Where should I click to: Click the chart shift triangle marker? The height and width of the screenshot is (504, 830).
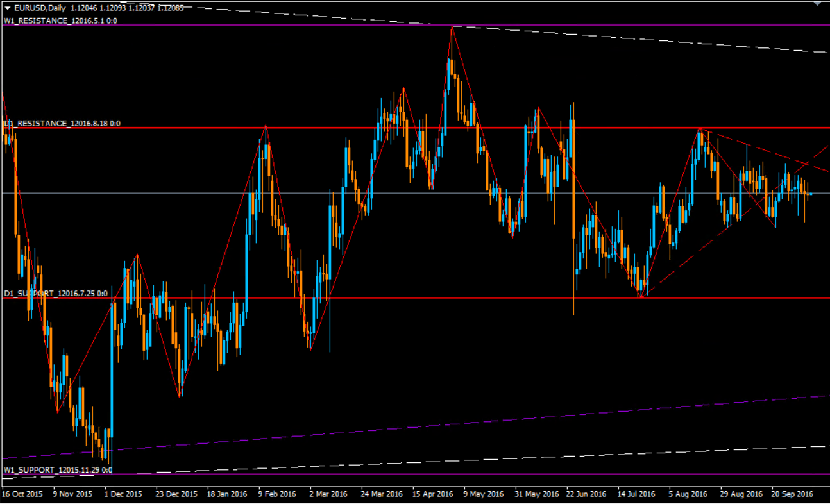pos(816,4)
